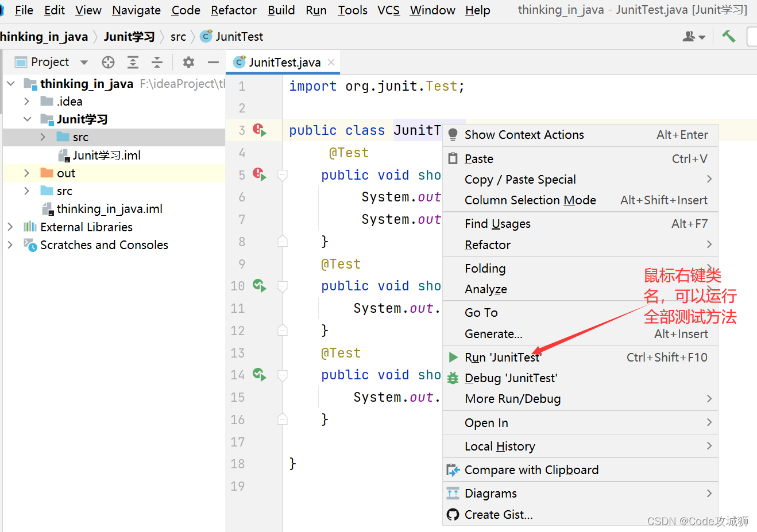
Task: Open the Code menu
Action: tap(186, 10)
